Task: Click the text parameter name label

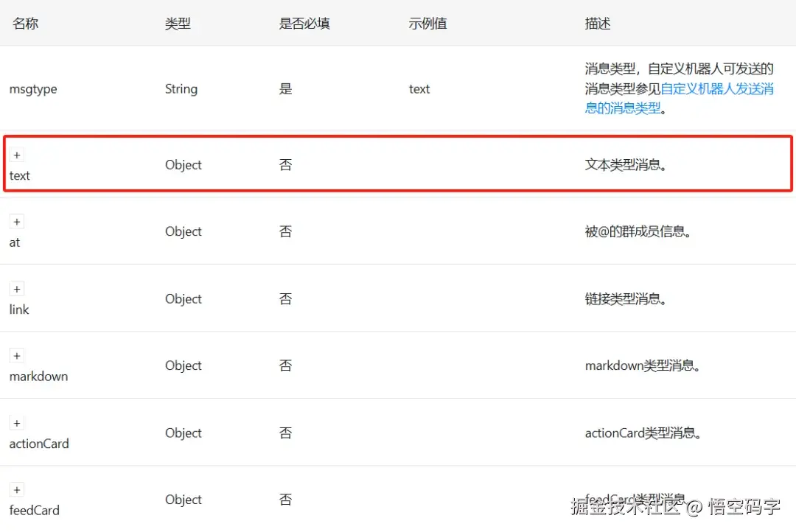Action: (20, 175)
